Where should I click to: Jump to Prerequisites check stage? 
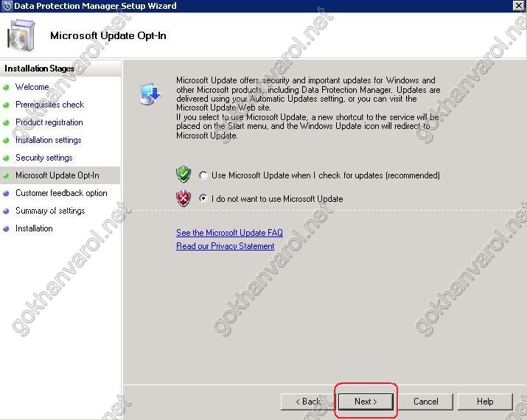pos(49,105)
